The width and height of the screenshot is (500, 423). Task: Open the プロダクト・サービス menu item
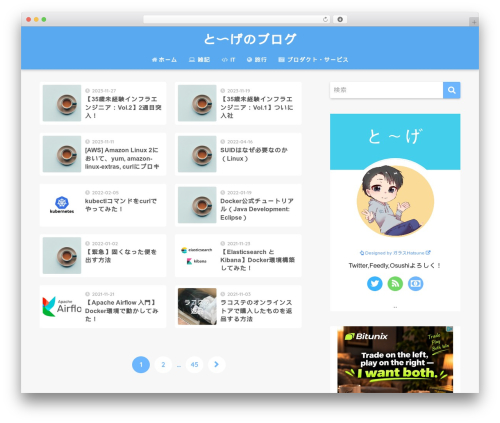coord(313,60)
